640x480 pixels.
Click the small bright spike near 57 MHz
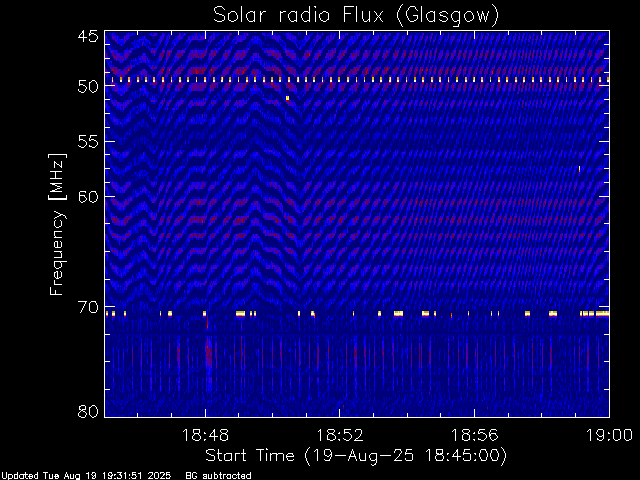pos(579,169)
